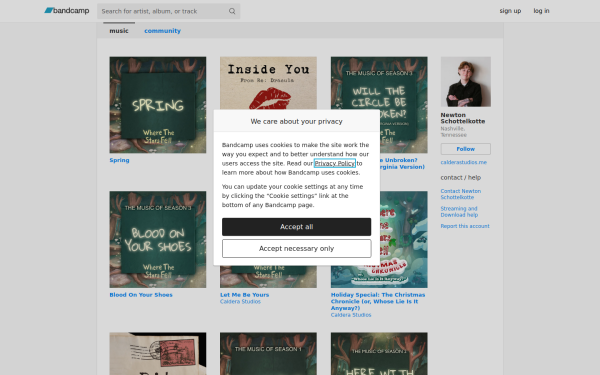Open Holiday Special: The Christmas Chronicle title link
Viewport: 600px width, 375px height.
click(378, 301)
